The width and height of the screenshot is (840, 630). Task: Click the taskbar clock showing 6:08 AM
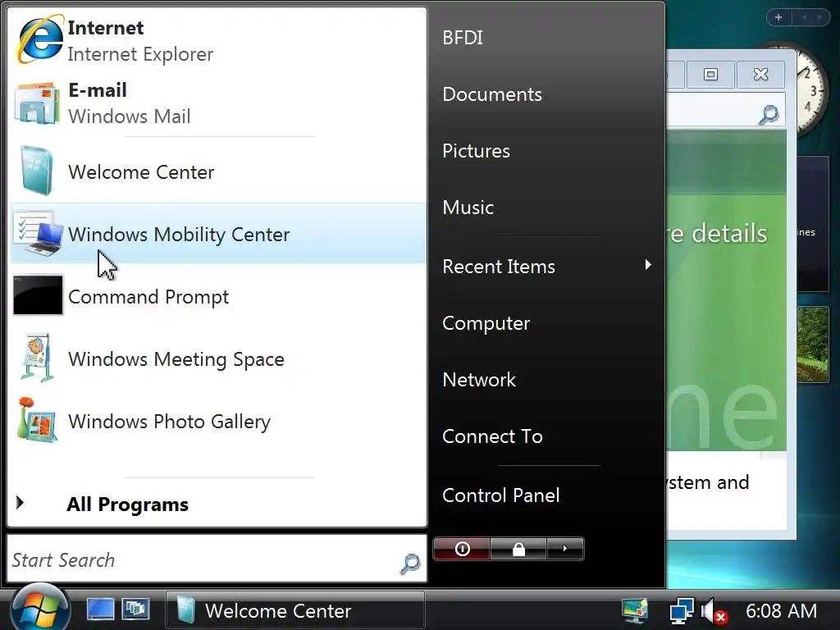[781, 610]
